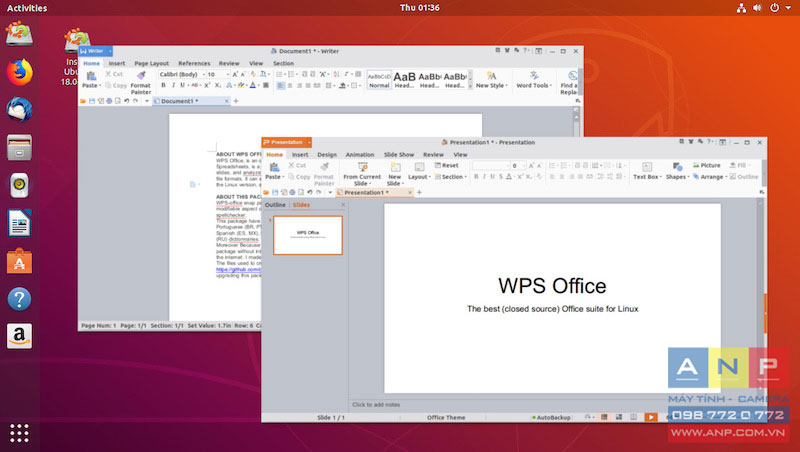
Task: Click font color icon in Writer
Action: pyautogui.click(x=253, y=85)
